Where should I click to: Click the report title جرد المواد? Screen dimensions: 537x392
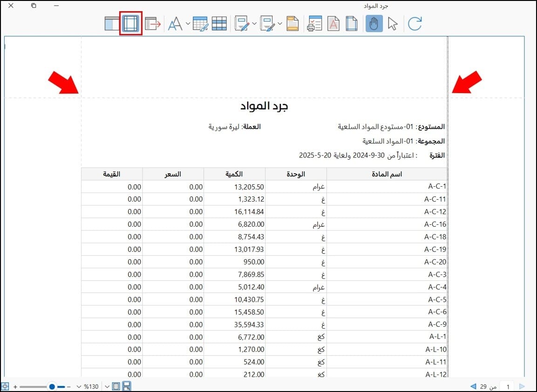click(264, 106)
